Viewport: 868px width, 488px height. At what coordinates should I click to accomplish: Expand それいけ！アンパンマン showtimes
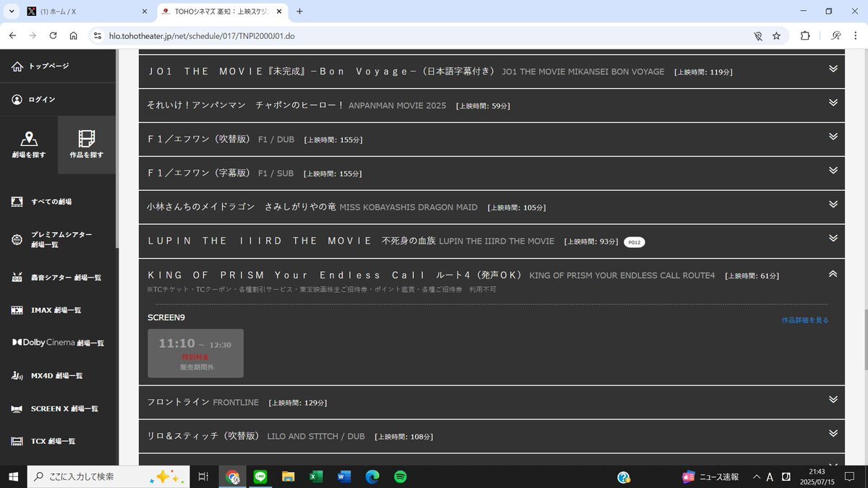pyautogui.click(x=833, y=103)
